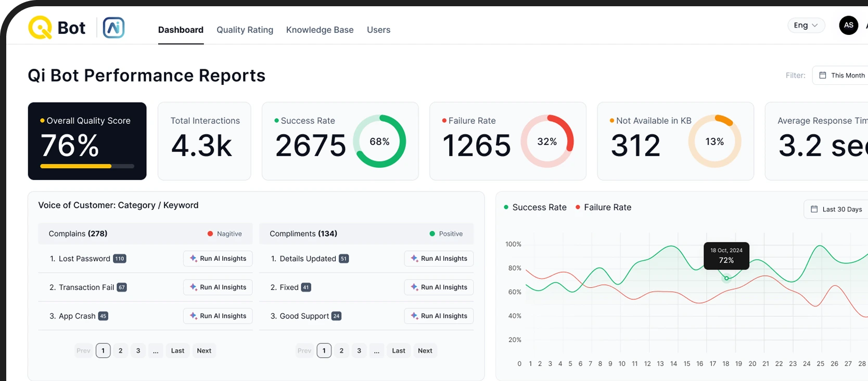Toggle the Failure Rate chart legend

click(603, 207)
